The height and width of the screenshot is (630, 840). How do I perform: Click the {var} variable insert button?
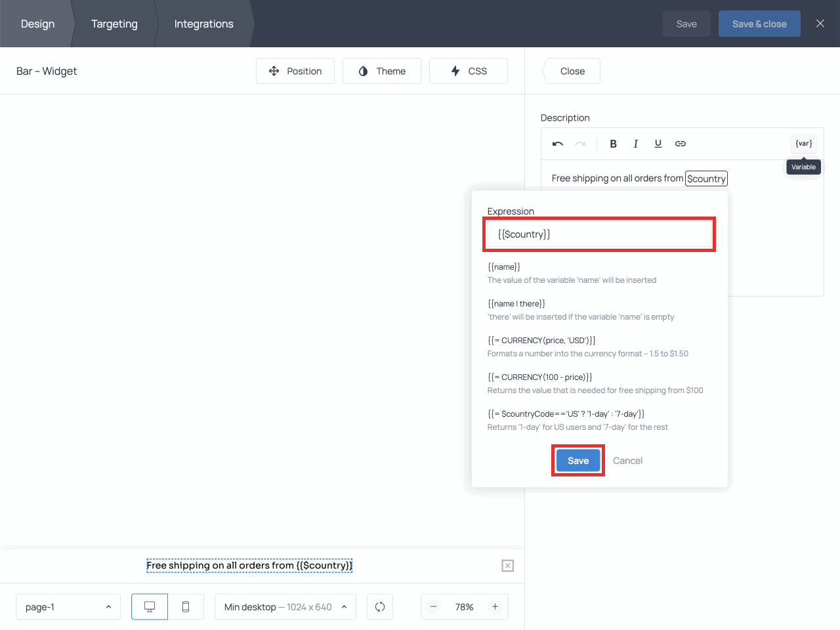(803, 144)
